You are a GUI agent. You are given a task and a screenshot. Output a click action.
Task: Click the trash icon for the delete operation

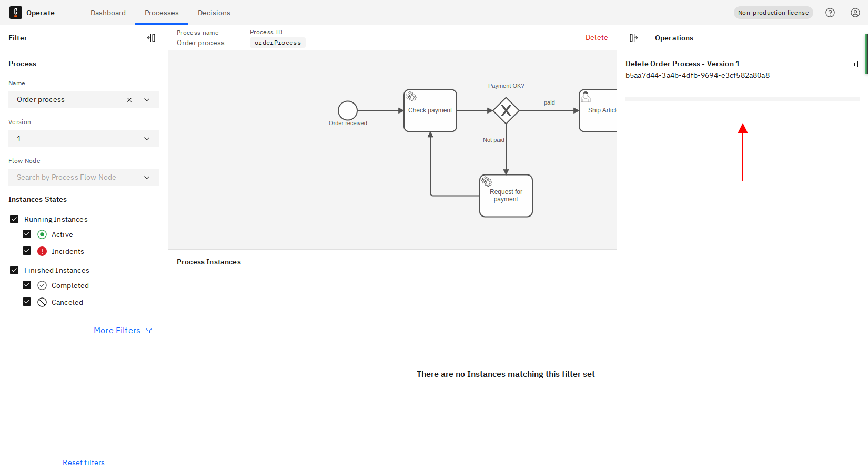click(x=855, y=64)
